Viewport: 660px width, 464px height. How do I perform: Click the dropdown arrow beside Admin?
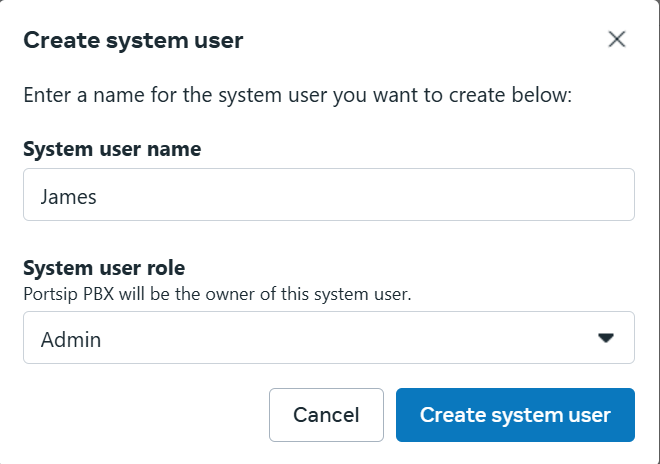[x=605, y=338]
